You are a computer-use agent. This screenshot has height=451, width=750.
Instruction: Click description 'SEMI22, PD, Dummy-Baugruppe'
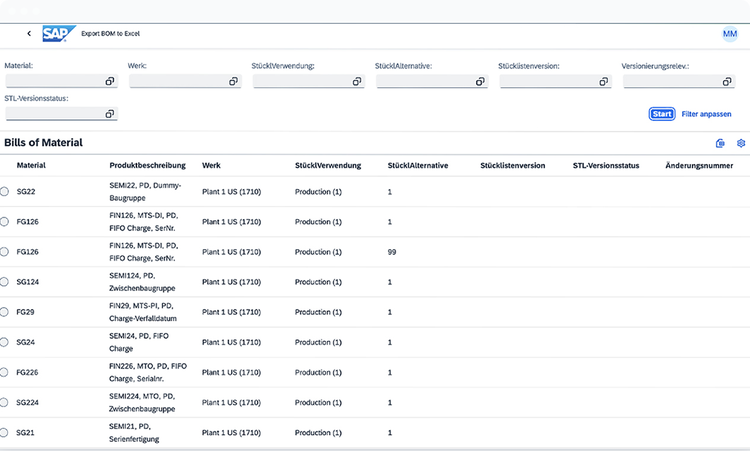click(x=145, y=191)
